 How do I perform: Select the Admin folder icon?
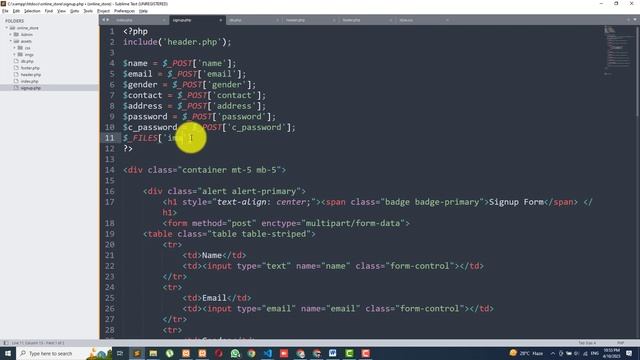[x=16, y=34]
